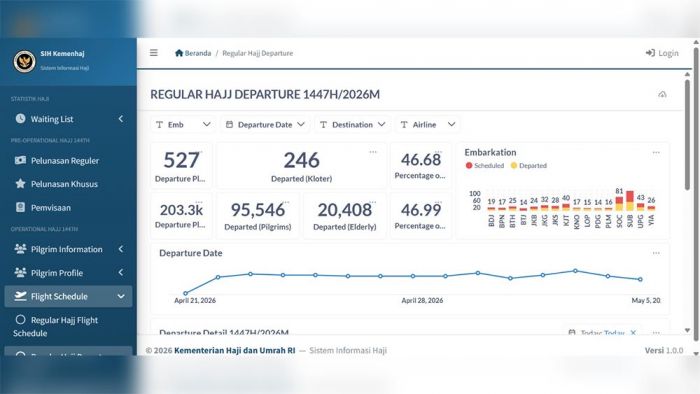Open Pelunasan Khusus menu item
The width and height of the screenshot is (700, 394).
coord(68,184)
